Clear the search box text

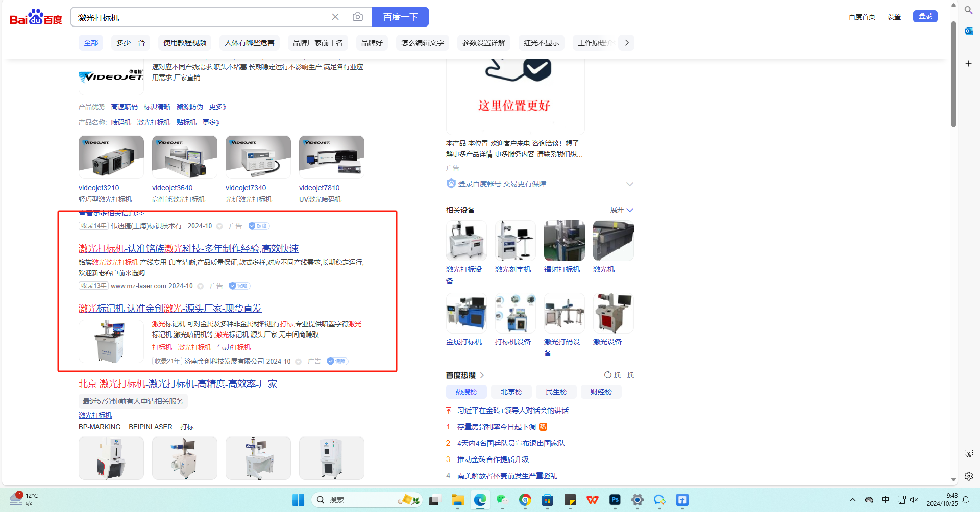(335, 17)
